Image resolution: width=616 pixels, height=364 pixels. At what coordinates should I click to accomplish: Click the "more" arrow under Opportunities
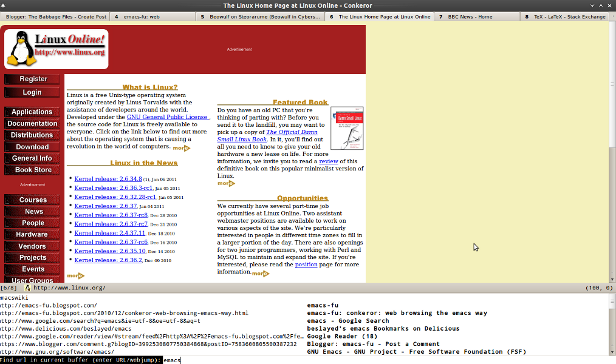[260, 274]
